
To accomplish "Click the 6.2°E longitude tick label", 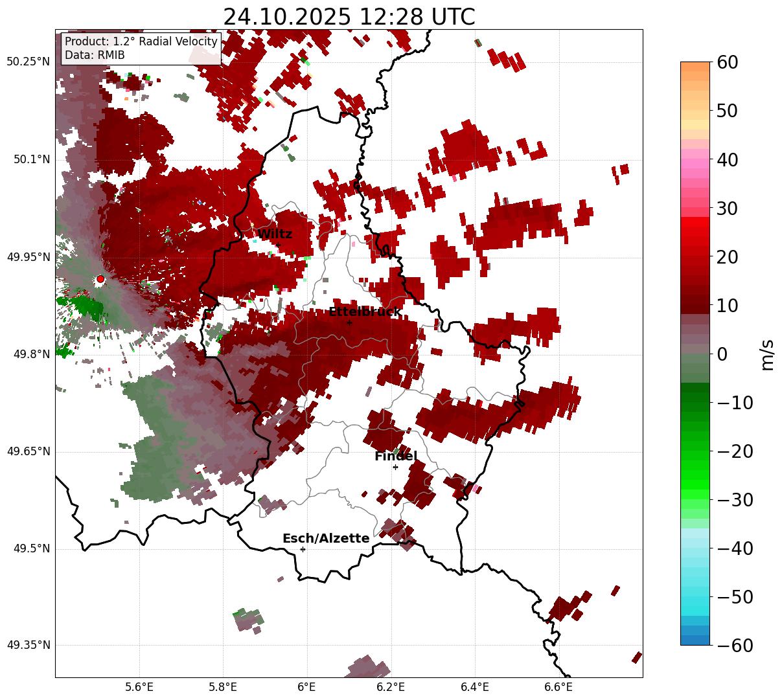I will point(391,687).
